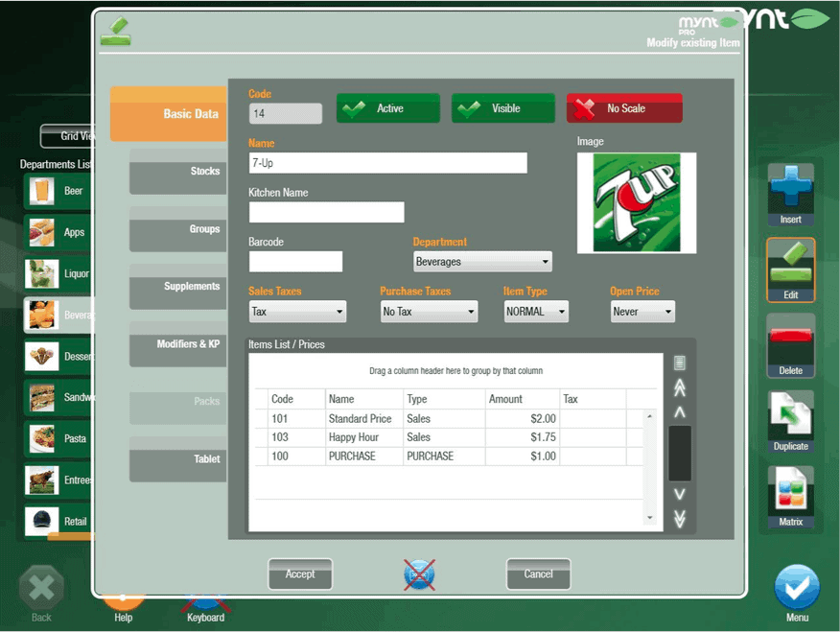This screenshot has width=840, height=632.
Task: Click the grid's small scroll-up arrow
Action: (x=650, y=416)
